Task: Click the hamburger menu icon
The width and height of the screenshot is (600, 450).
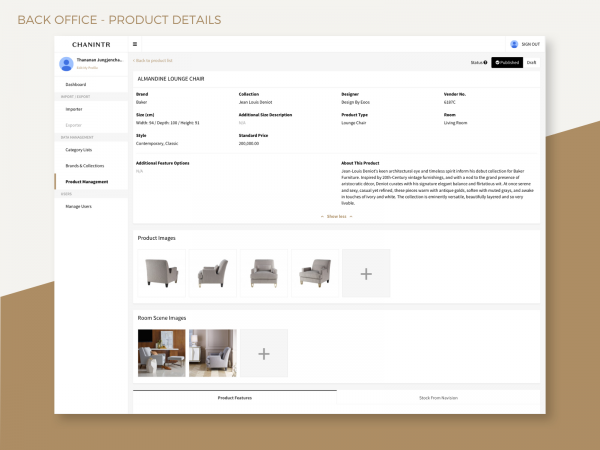Action: pyautogui.click(x=135, y=44)
